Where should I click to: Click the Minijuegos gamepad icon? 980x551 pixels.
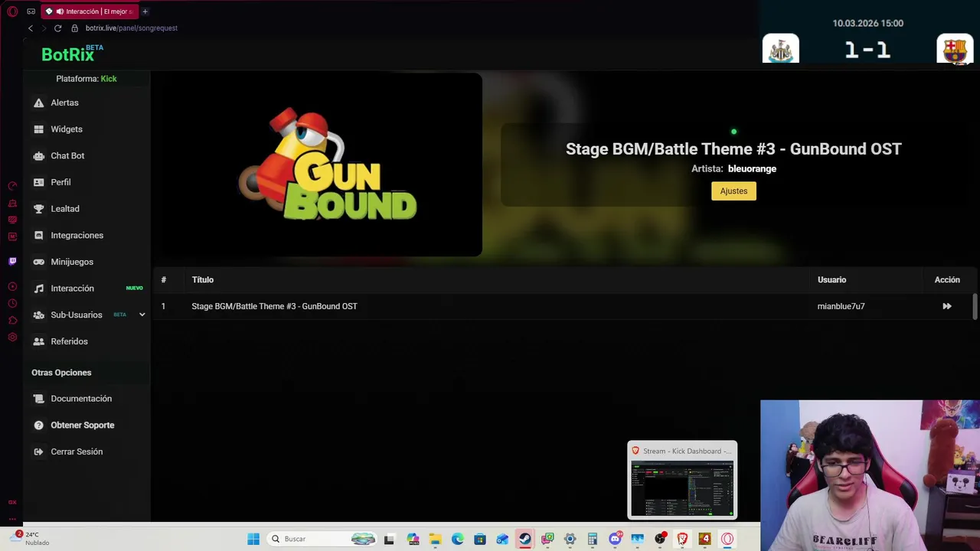38,262
